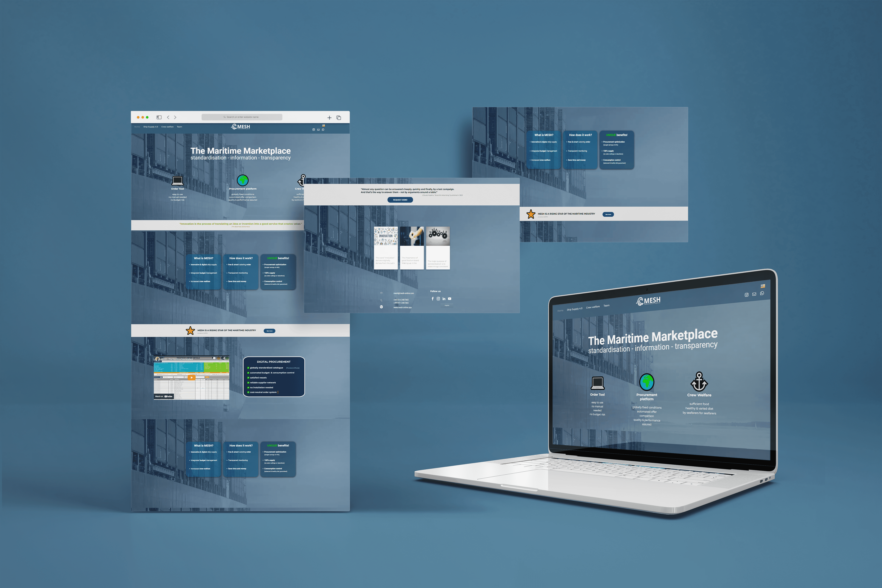The image size is (882, 588).
Task: Click the Maritime Marketplace headline on the laptop screen
Action: point(653,337)
